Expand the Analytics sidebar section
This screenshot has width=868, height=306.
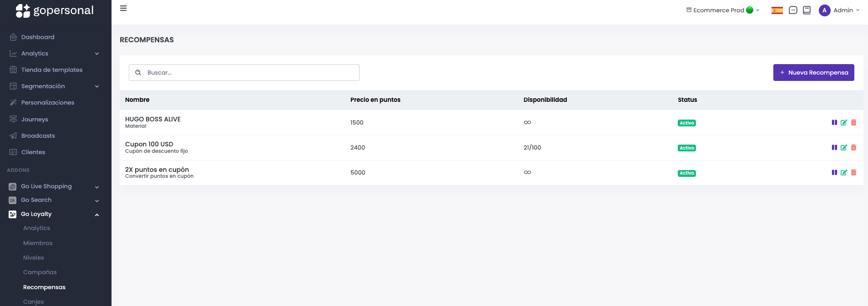tap(55, 54)
